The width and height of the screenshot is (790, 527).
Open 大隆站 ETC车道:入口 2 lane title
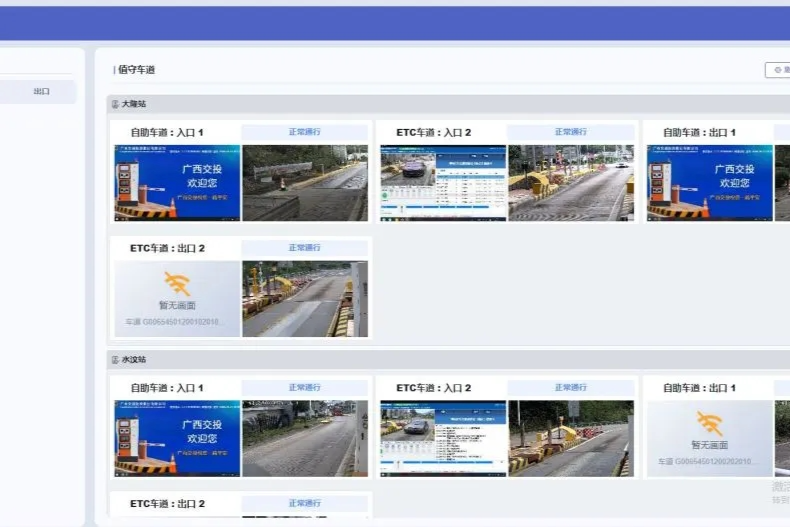tap(433, 133)
